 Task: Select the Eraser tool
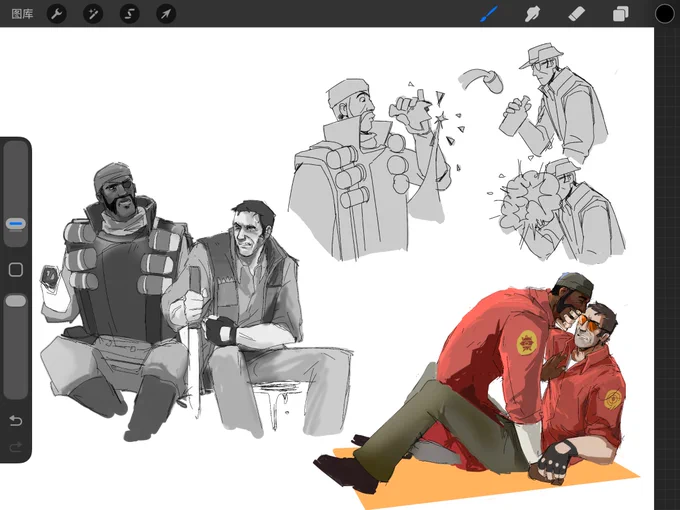click(576, 14)
